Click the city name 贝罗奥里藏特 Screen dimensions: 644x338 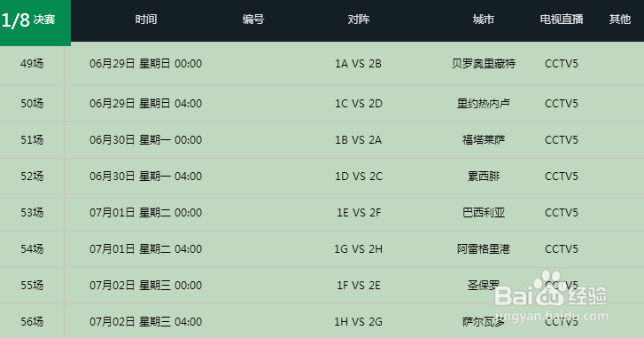pos(484,64)
